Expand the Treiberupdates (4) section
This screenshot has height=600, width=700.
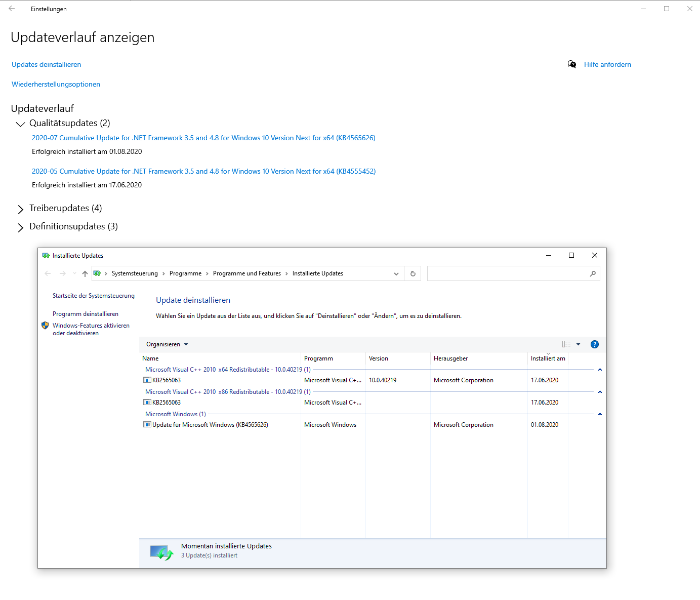tap(21, 209)
